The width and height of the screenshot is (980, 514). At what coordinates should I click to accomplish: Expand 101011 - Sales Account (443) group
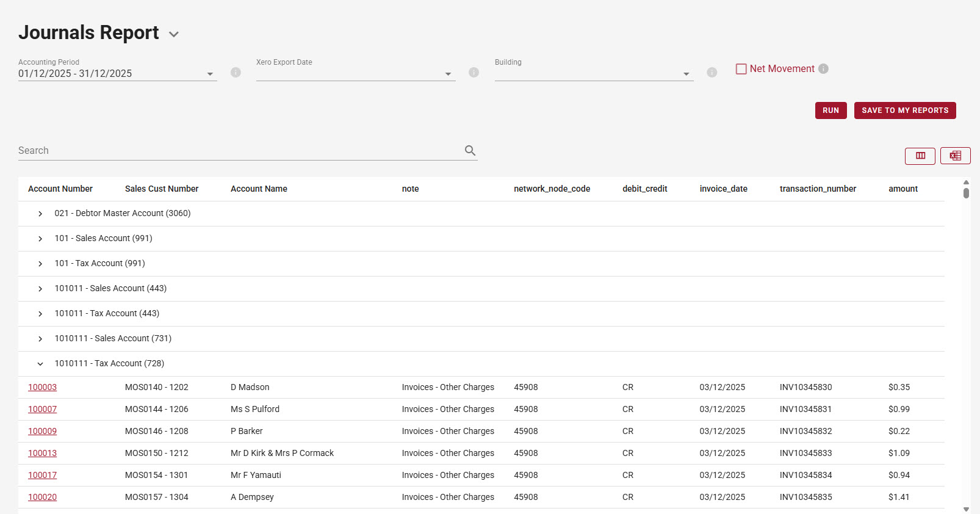click(40, 289)
